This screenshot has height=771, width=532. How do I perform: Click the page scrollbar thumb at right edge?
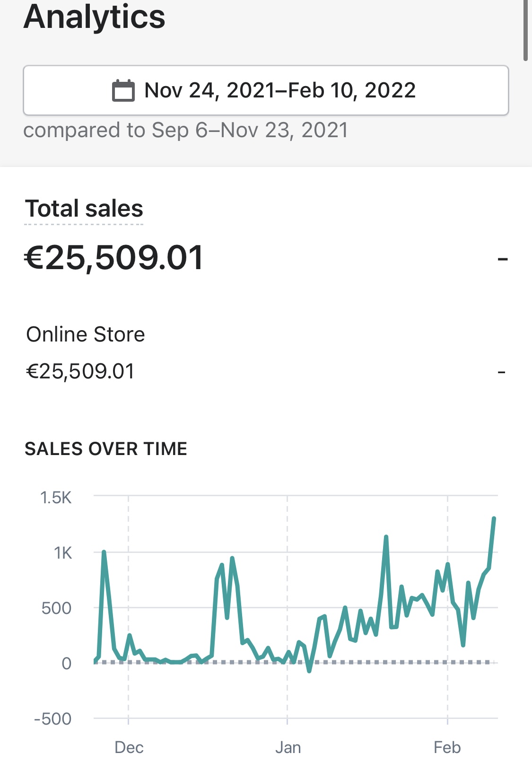click(x=525, y=28)
